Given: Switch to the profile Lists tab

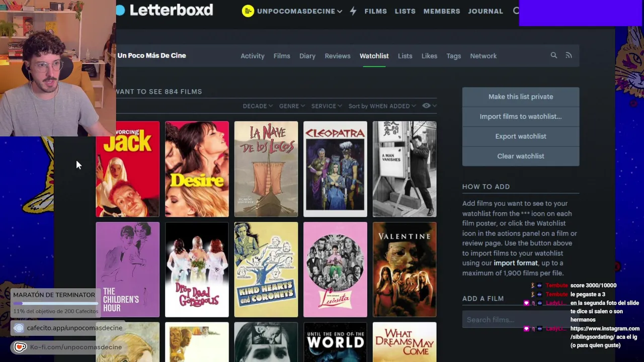Looking at the screenshot, I should [405, 56].
